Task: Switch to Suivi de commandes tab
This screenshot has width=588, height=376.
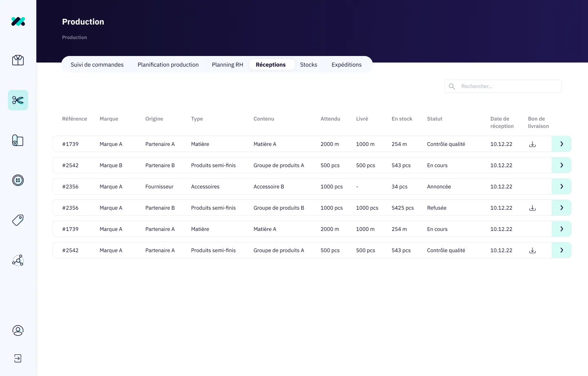Action: [97, 65]
